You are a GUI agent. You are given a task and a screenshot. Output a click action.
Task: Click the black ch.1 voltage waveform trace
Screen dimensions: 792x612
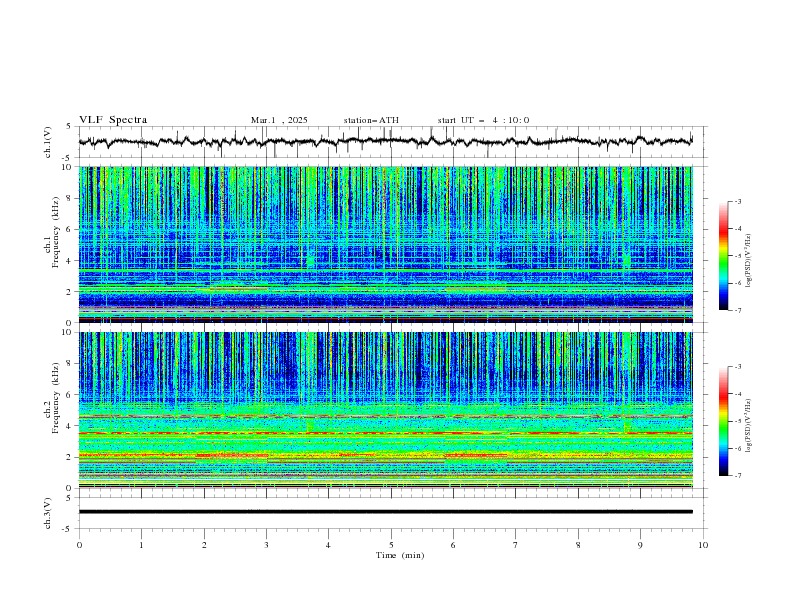(x=385, y=142)
